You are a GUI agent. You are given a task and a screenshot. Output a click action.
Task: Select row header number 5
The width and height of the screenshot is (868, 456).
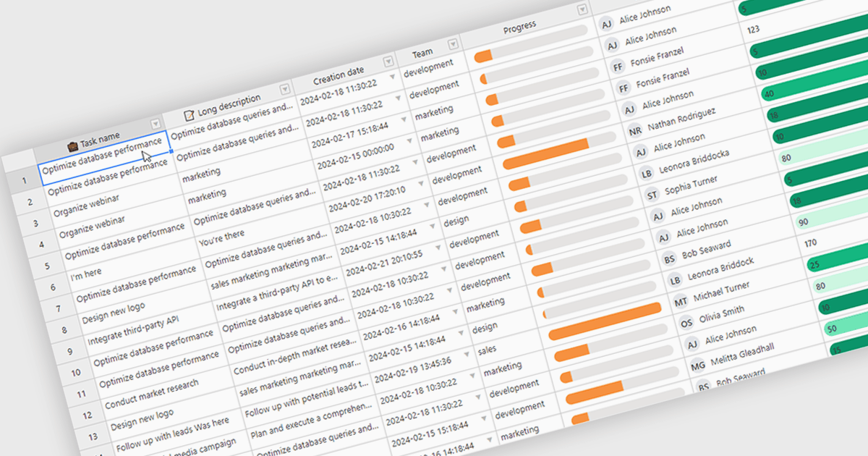pos(47,266)
